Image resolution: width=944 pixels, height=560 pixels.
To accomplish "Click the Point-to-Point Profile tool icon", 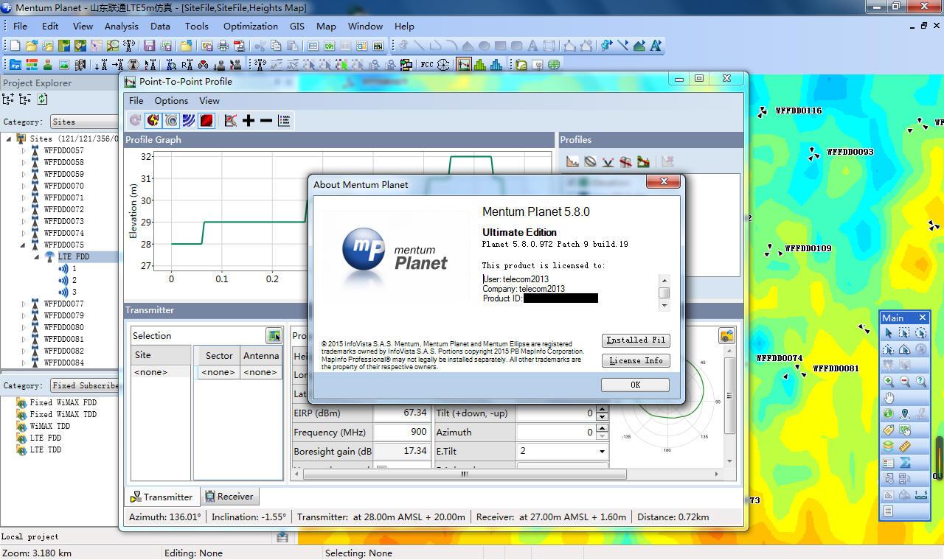I will [x=463, y=65].
